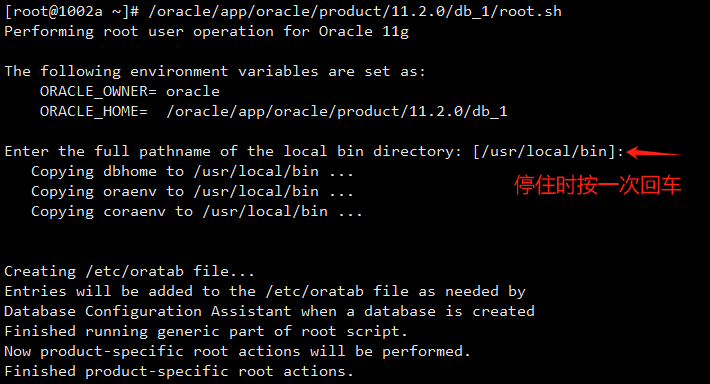Click the 'Copying coraenv' line
This screenshot has height=384, width=710.
coord(197,211)
